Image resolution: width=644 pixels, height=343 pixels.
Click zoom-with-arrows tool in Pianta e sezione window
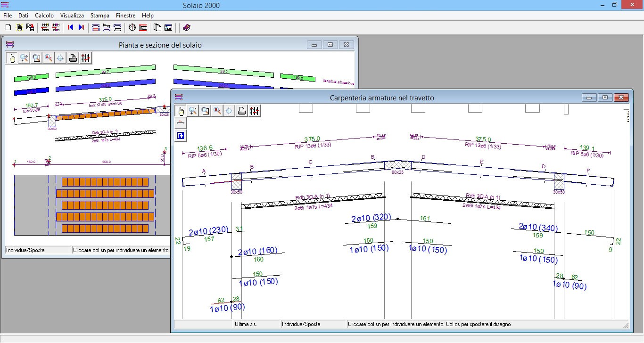pos(24,58)
